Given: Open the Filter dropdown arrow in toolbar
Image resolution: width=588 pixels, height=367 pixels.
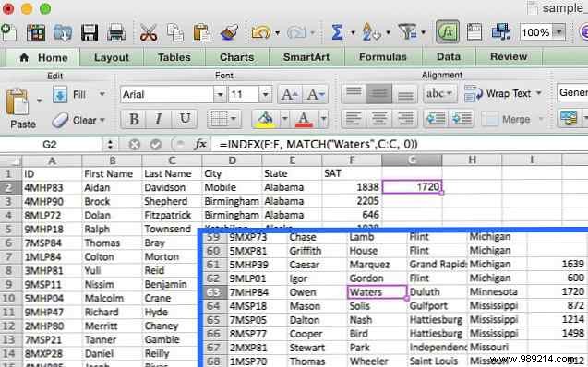Looking at the screenshot, I should point(424,33).
